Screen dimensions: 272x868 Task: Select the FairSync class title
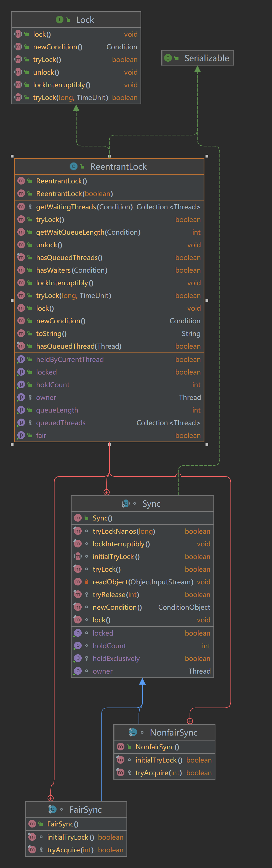[x=86, y=810]
